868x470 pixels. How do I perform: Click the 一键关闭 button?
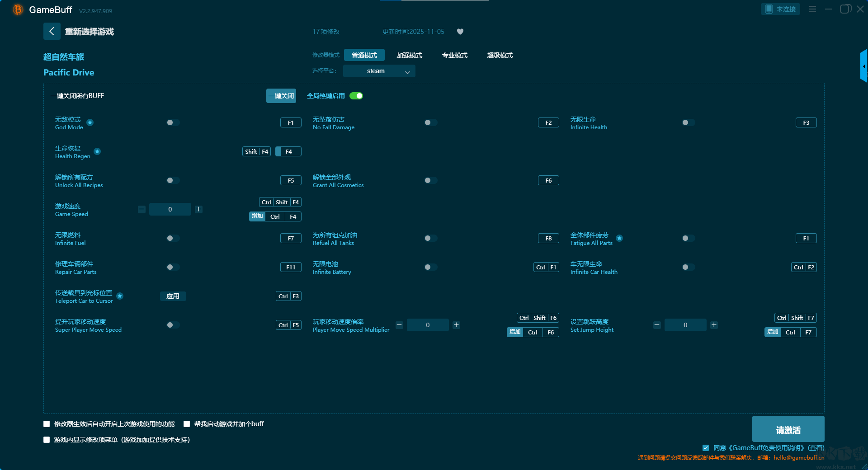click(281, 96)
